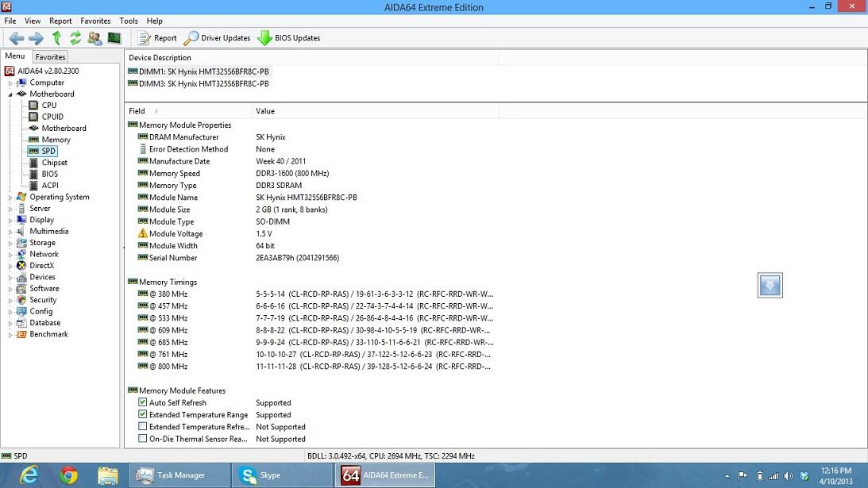Toggle On-Die Thermal Sensor Readout checkbox

click(142, 439)
